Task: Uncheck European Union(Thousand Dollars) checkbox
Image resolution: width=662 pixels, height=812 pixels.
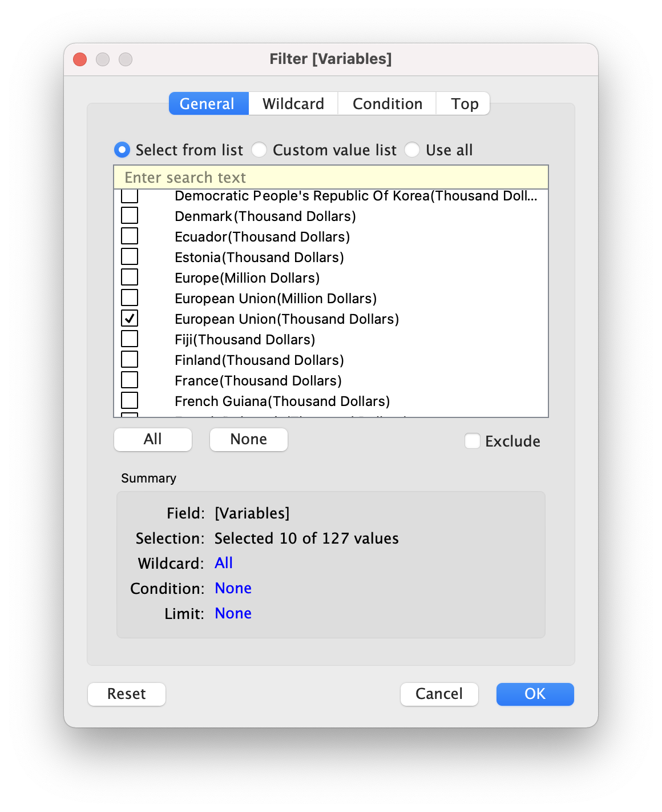Action: pyautogui.click(x=130, y=319)
